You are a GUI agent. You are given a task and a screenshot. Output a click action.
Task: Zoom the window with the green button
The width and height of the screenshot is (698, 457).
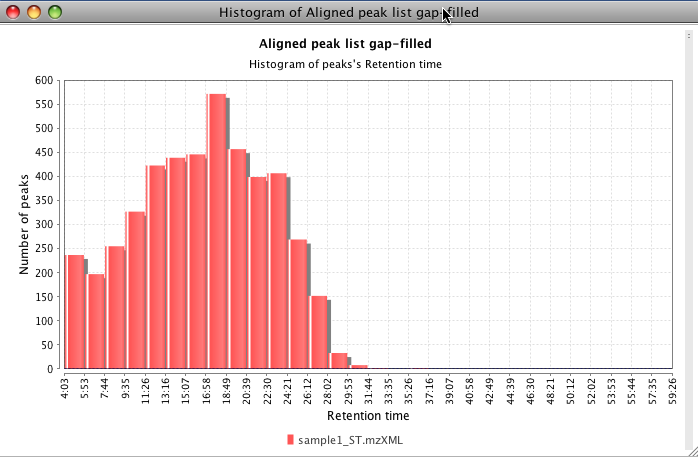click(55, 12)
